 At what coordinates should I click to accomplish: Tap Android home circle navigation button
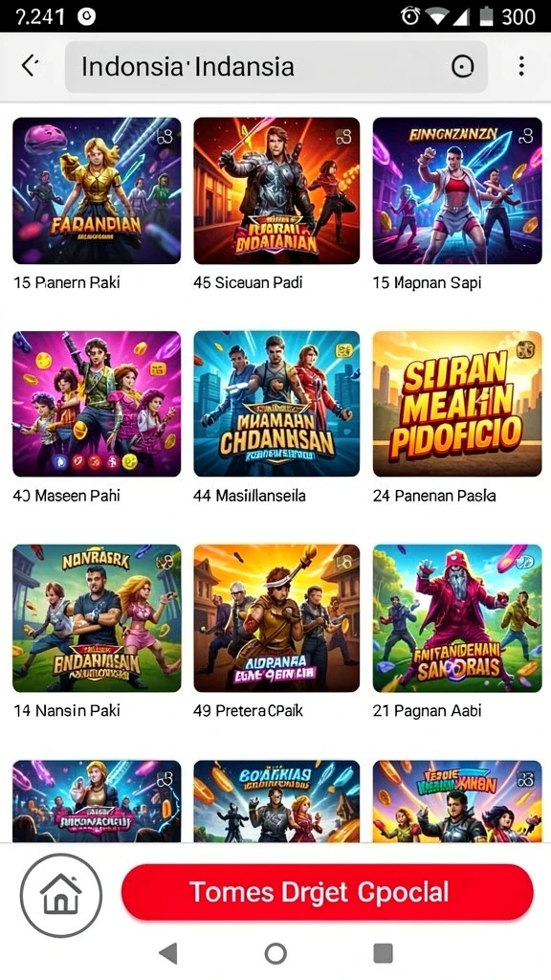[x=275, y=954]
